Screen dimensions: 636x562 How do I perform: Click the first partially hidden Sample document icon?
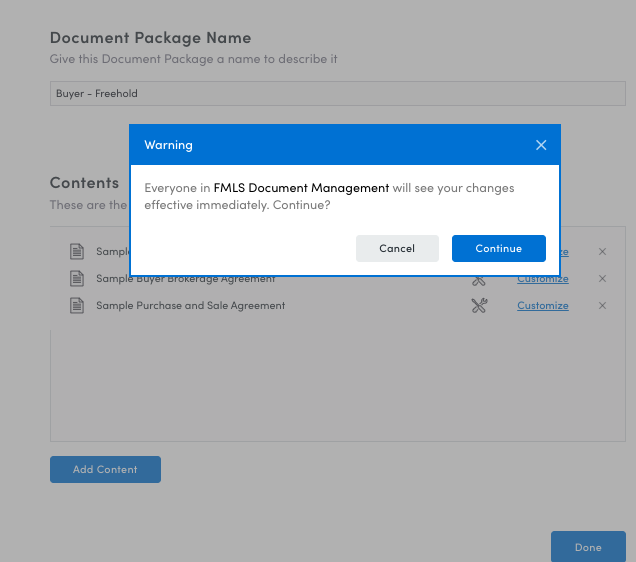click(x=77, y=251)
